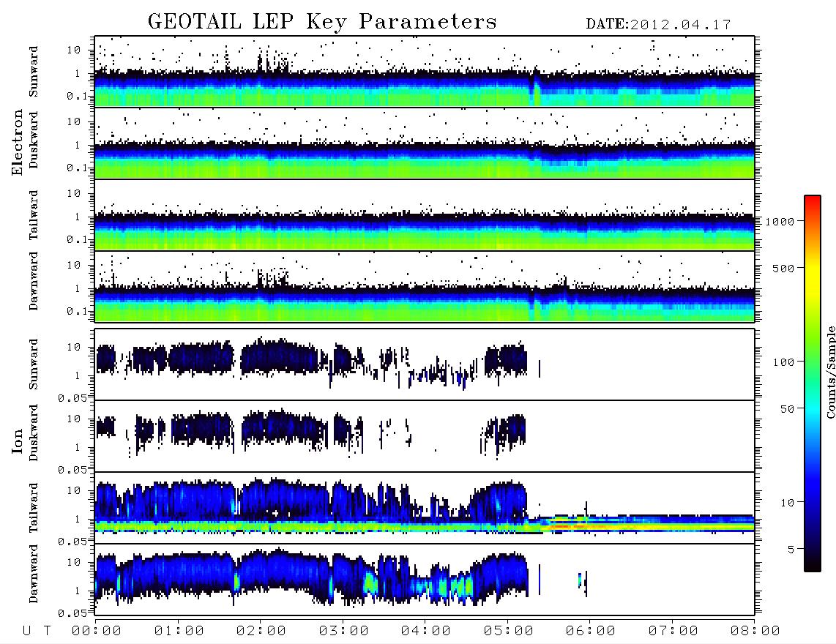Click the "04:00" time tick label
The width and height of the screenshot is (836, 644).
pos(426,632)
